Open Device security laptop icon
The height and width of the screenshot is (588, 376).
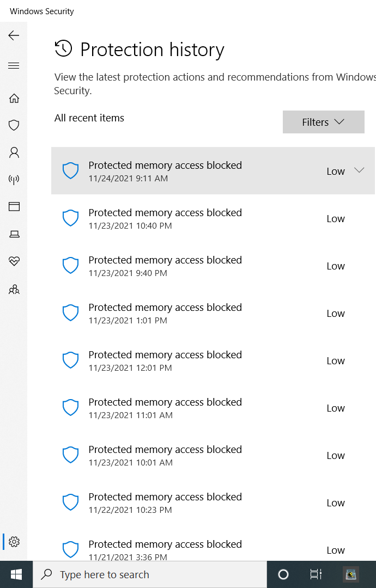(14, 234)
